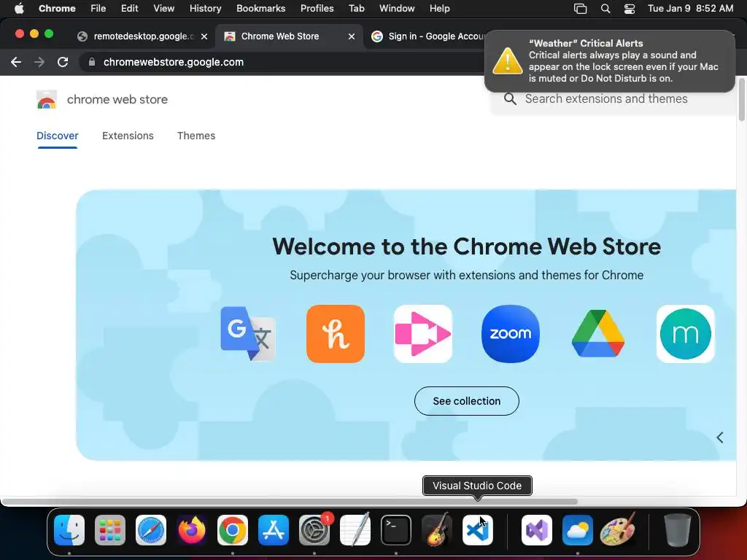Click the previous carousel chevron arrow
This screenshot has height=560, width=747.
click(x=720, y=437)
